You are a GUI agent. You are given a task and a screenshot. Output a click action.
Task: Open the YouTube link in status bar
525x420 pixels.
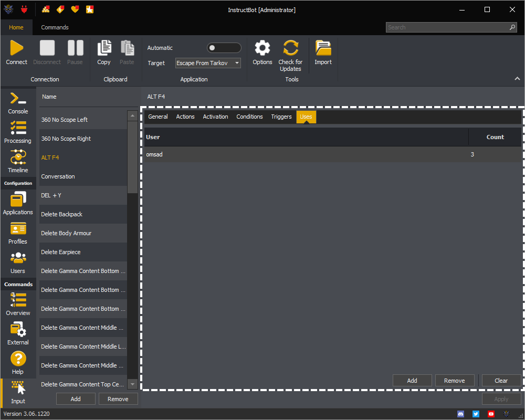click(x=491, y=414)
